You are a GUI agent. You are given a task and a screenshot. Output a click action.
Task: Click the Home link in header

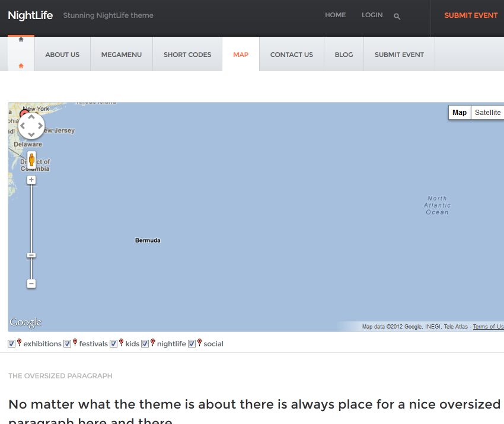coord(335,15)
